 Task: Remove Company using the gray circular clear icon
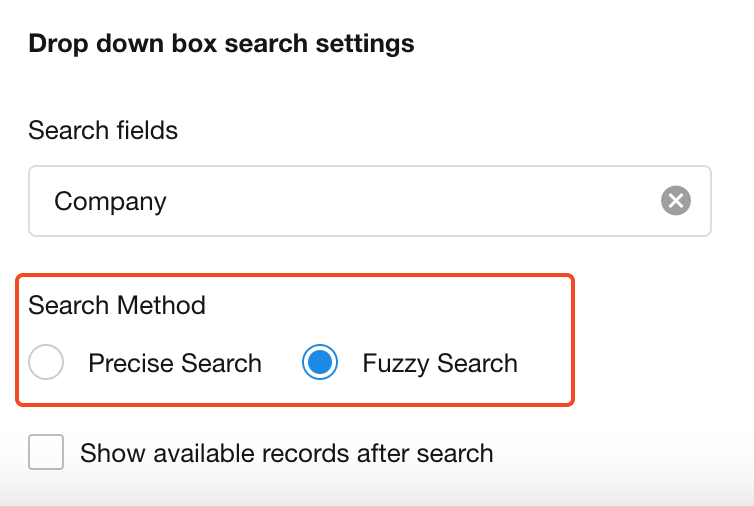pyautogui.click(x=676, y=201)
